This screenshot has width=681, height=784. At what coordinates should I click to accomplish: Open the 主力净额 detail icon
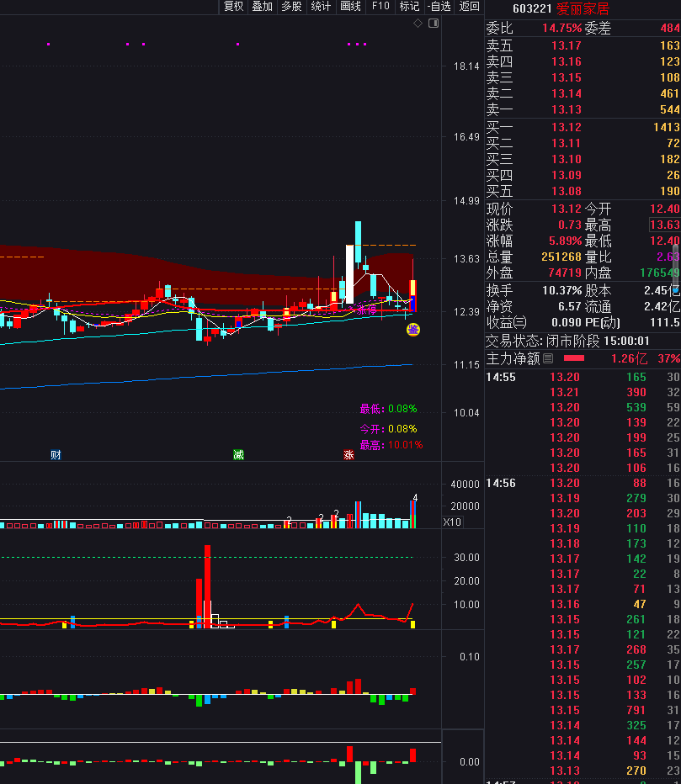click(x=548, y=359)
